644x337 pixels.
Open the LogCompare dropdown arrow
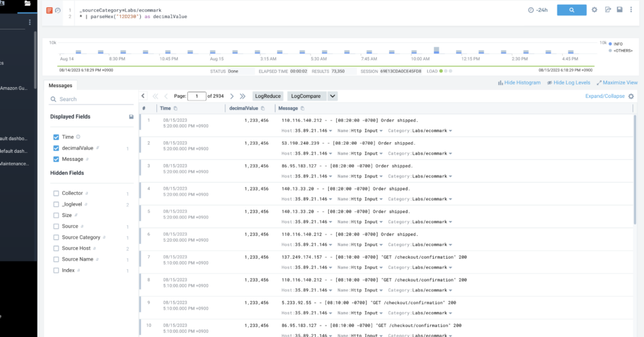coord(332,96)
